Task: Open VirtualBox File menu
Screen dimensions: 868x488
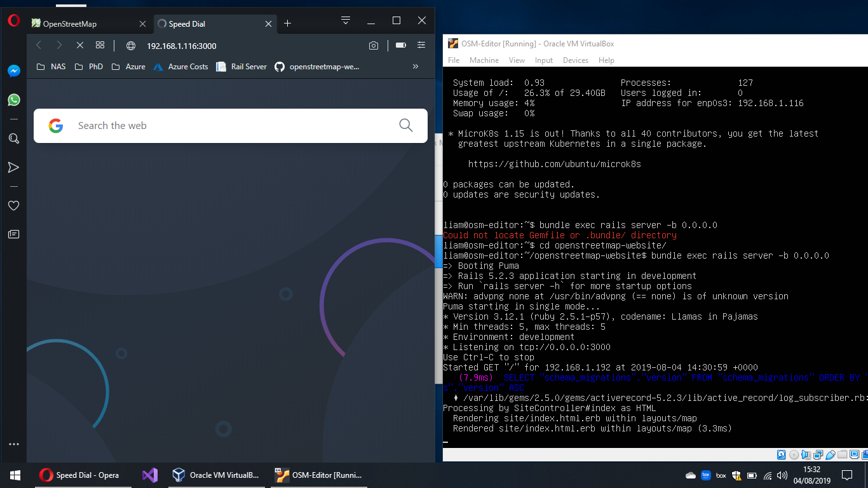Action: (454, 60)
